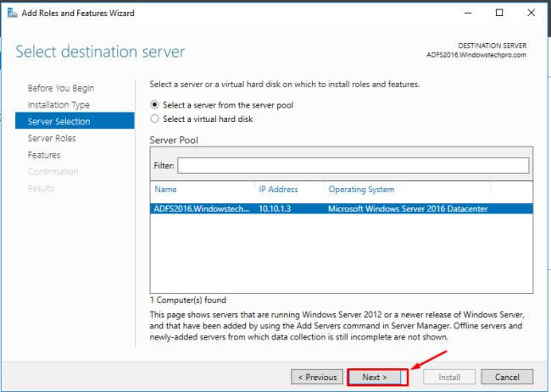
Task: Continue with the Next button
Action: pyautogui.click(x=375, y=377)
